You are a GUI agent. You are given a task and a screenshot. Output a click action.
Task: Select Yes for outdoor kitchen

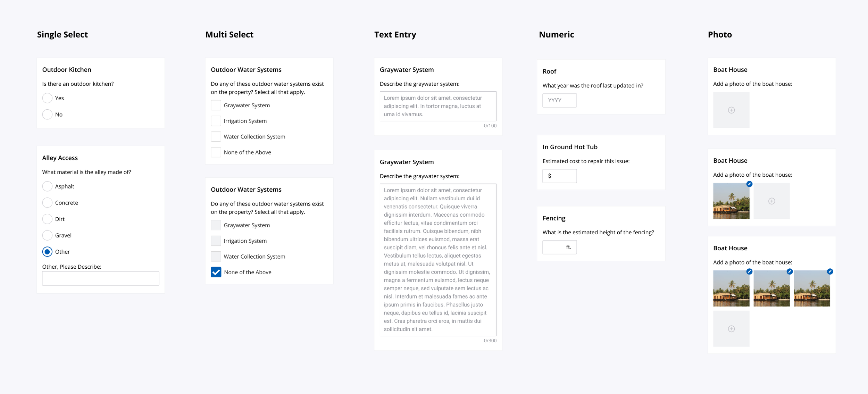pos(47,98)
